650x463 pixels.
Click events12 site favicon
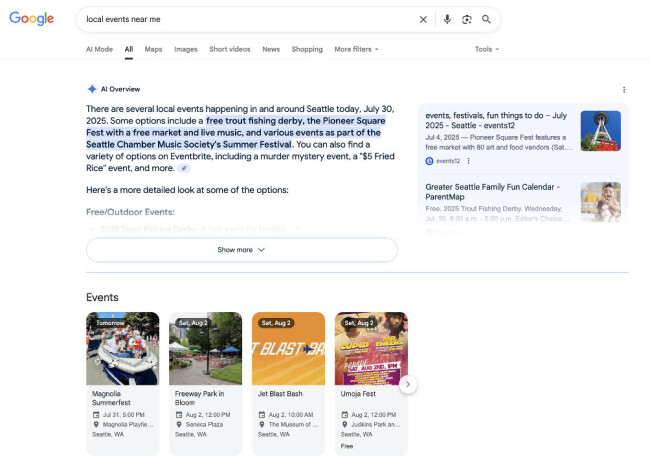click(429, 161)
